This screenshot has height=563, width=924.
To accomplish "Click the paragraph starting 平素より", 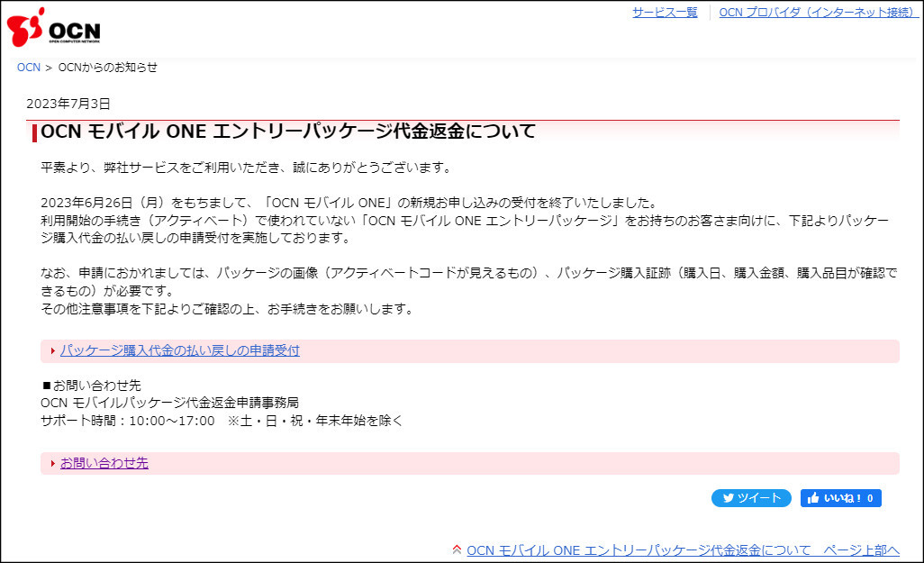I will coord(247,168).
